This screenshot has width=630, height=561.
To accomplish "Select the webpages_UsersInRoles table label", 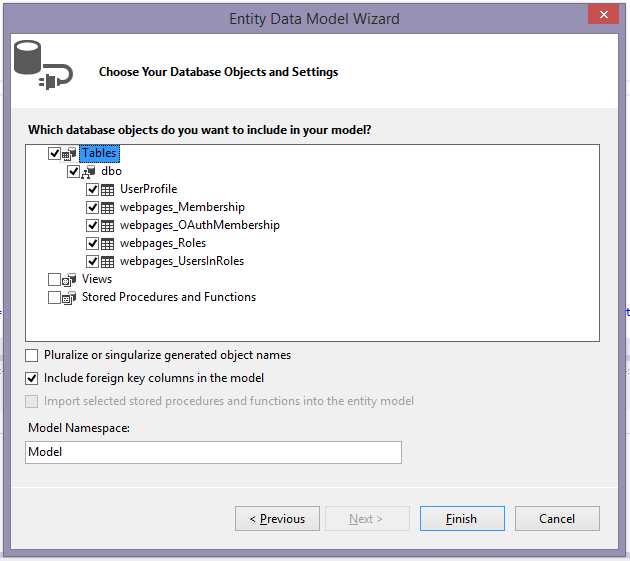I will (182, 262).
